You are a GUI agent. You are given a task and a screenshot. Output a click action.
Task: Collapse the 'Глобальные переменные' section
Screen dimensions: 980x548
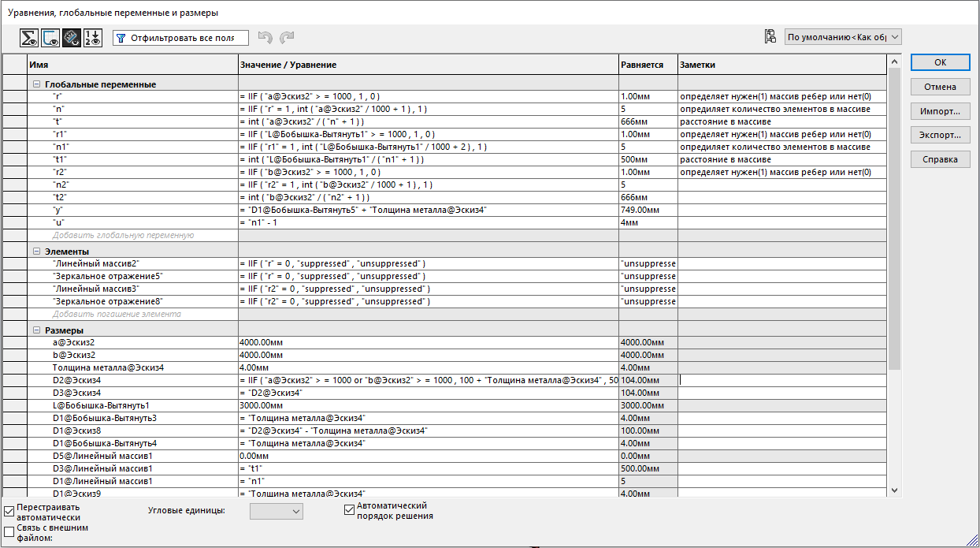click(36, 84)
